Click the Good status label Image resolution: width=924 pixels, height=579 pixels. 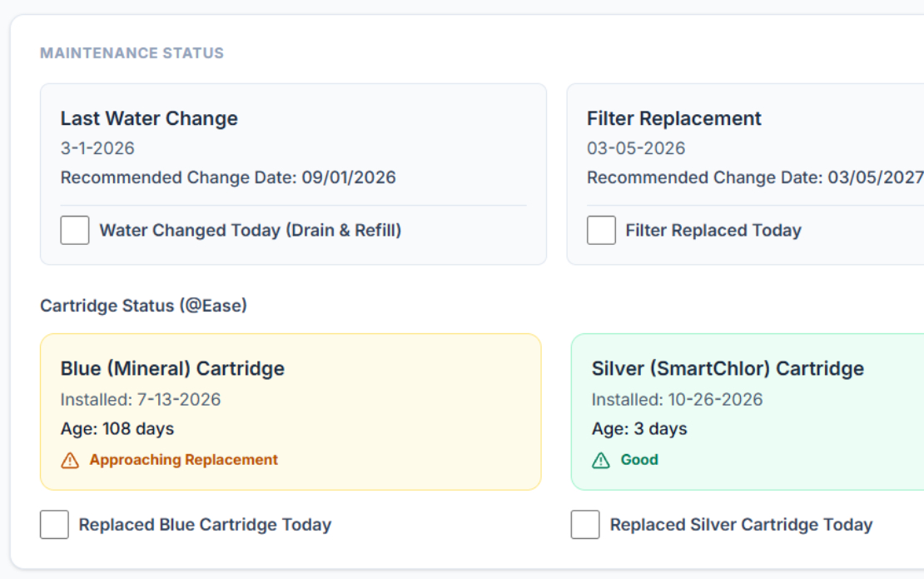(639, 460)
